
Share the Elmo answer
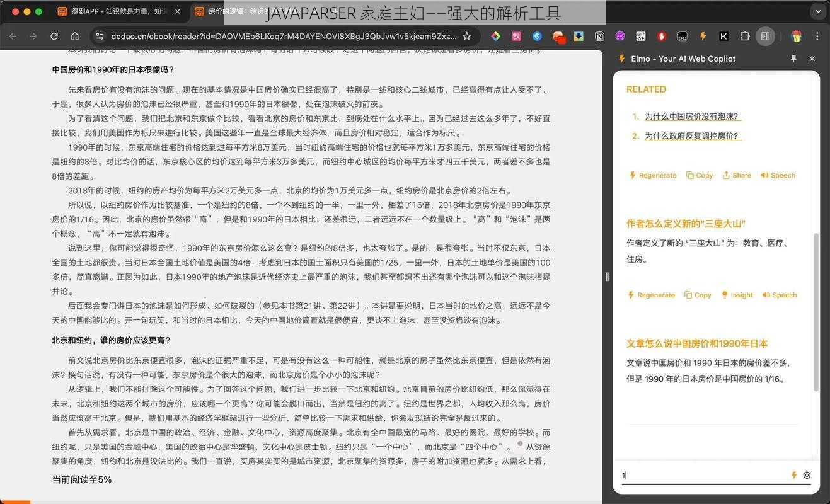click(736, 175)
